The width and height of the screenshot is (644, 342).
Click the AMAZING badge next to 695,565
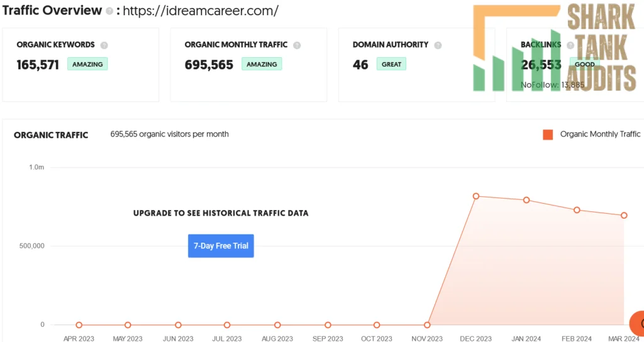262,64
